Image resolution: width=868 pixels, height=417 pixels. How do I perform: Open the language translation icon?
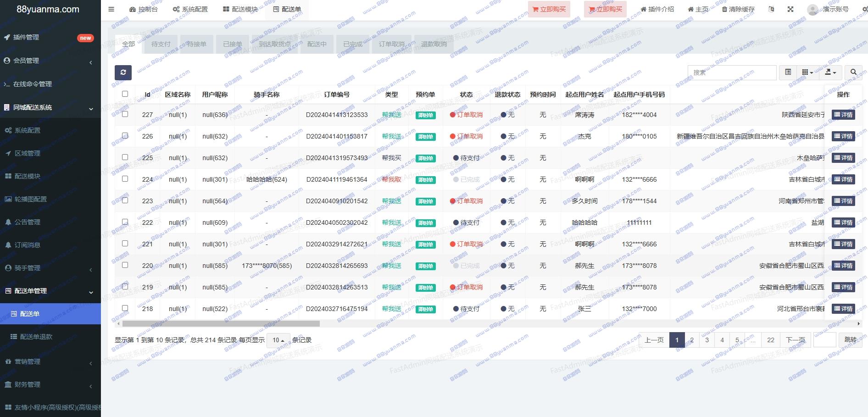click(771, 9)
